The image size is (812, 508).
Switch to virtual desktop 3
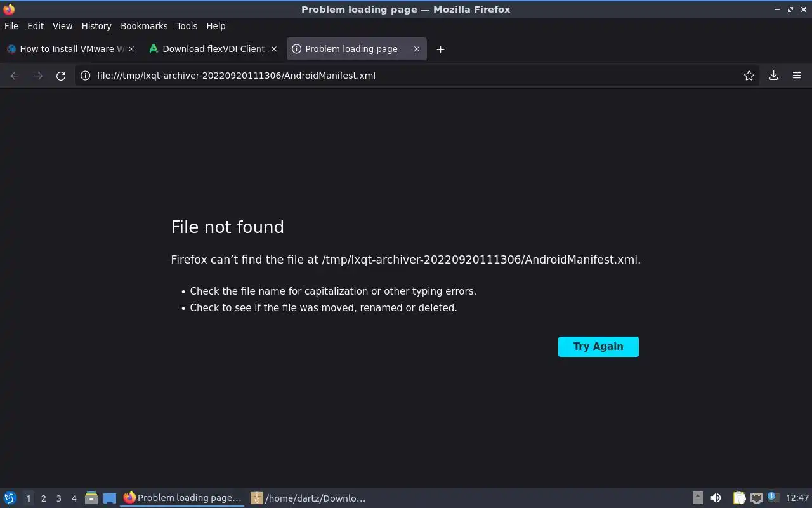(58, 498)
